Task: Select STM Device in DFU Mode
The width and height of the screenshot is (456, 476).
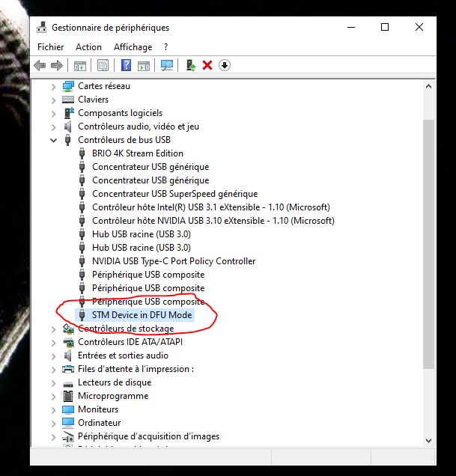Action: [x=142, y=315]
